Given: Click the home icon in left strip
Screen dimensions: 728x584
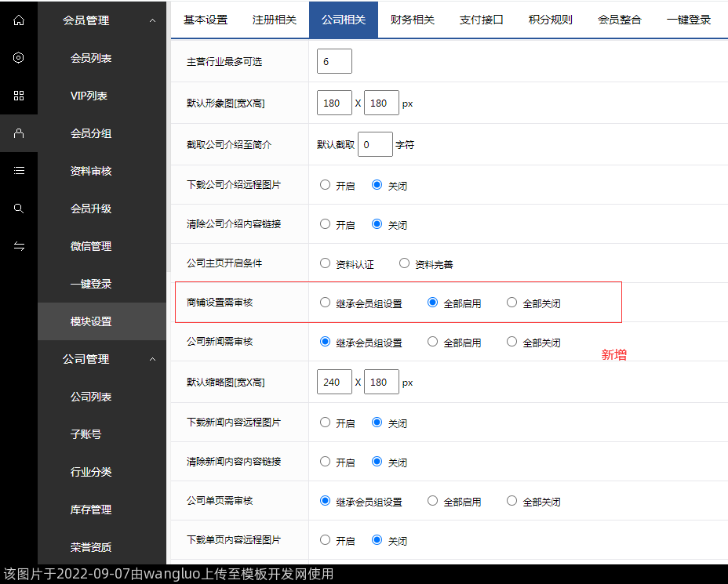Looking at the screenshot, I should click(x=19, y=20).
